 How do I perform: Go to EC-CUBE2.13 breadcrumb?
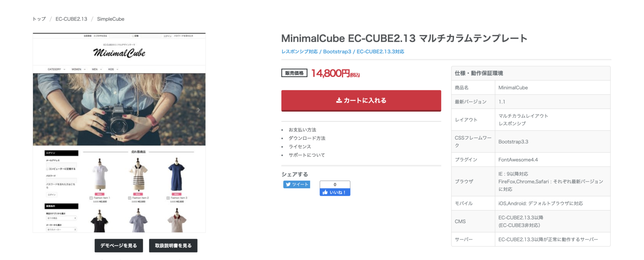[x=71, y=19]
